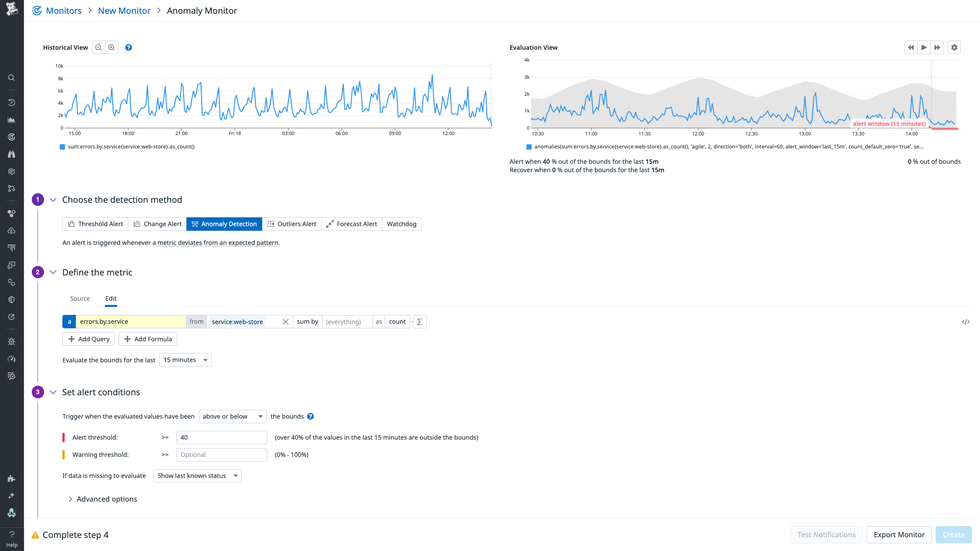The height and width of the screenshot is (551, 980).
Task: Open the Evaluation View settings gear
Action: point(954,47)
